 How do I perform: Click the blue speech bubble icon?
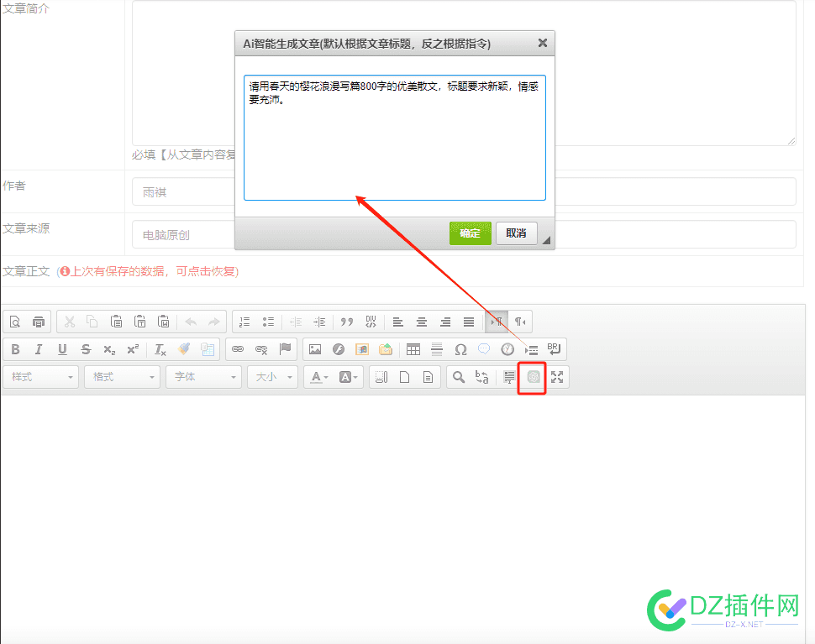tap(484, 349)
